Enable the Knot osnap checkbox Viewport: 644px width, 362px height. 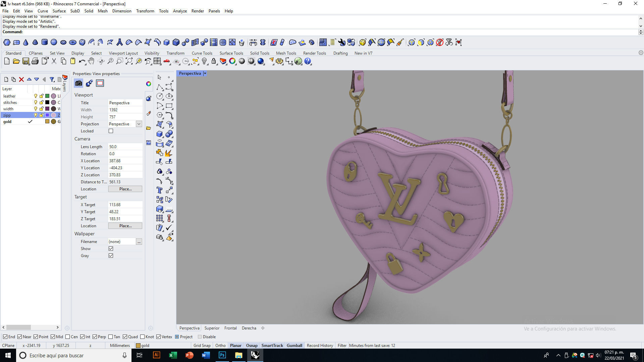click(x=142, y=337)
